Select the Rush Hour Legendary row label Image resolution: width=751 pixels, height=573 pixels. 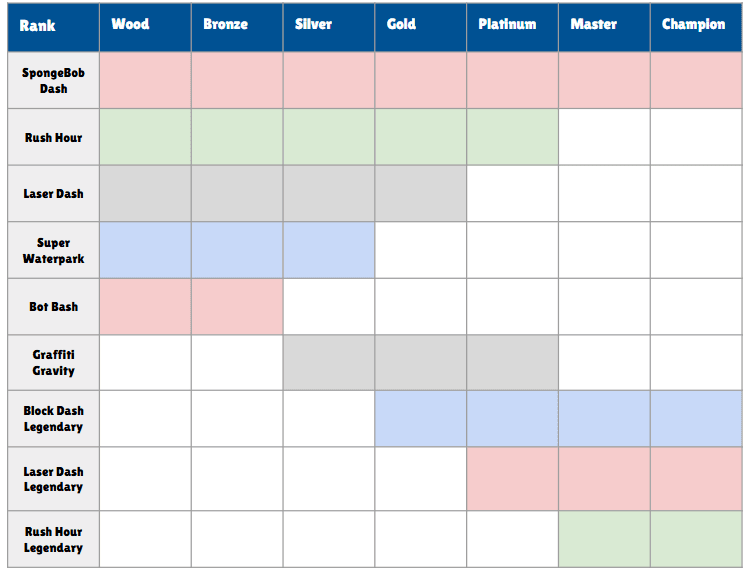(53, 539)
